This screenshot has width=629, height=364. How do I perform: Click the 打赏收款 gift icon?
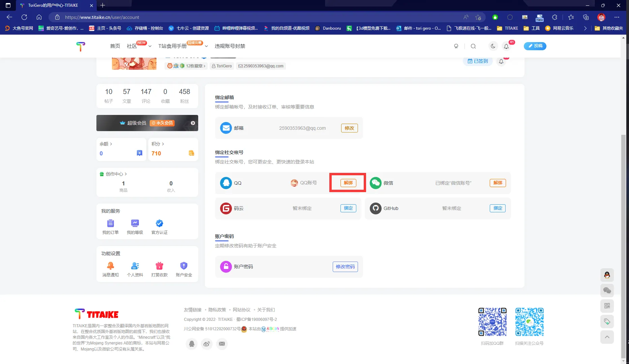click(159, 266)
